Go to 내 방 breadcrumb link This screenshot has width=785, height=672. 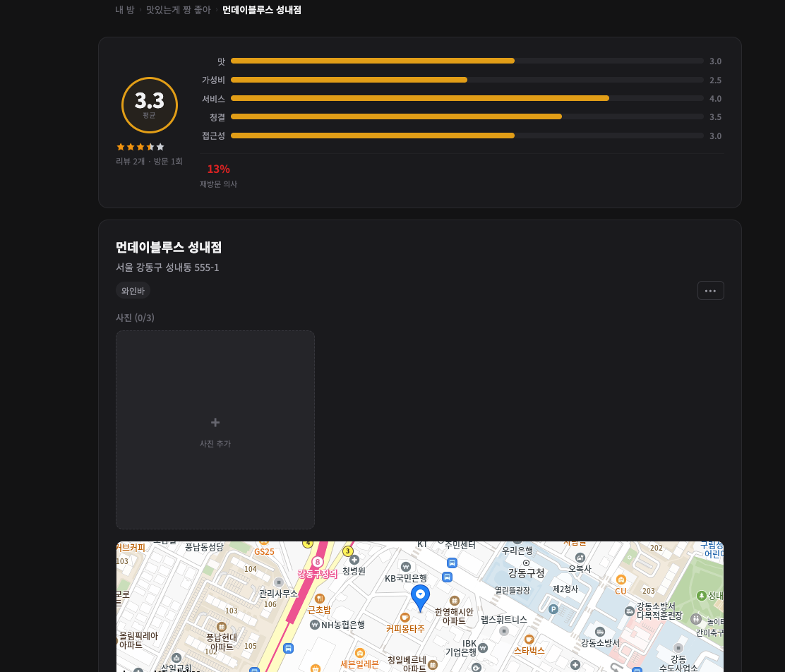125,10
